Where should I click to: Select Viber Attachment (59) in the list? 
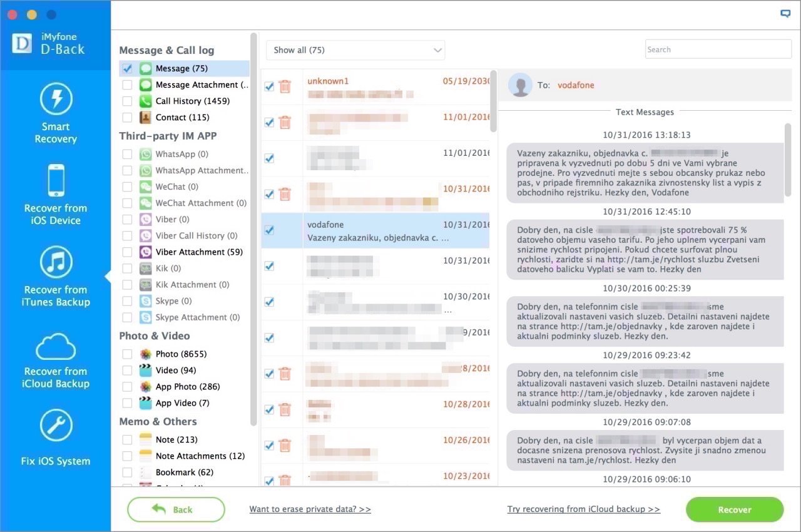pos(198,252)
